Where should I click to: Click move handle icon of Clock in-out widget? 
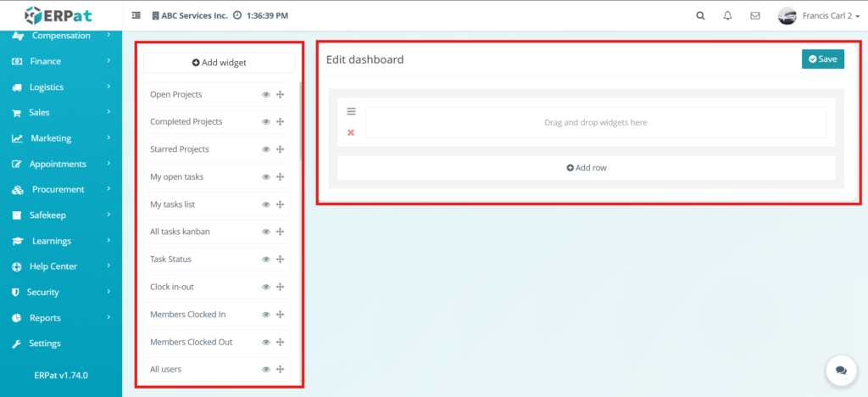(280, 287)
